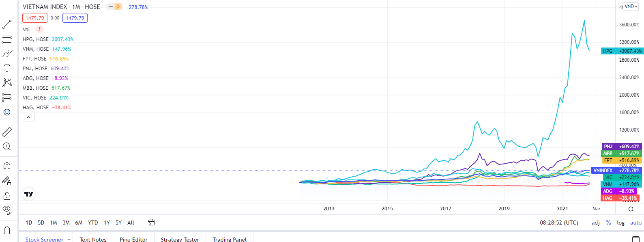Toggle magnet mode for drawings
The image size is (644, 242).
pos(7,166)
